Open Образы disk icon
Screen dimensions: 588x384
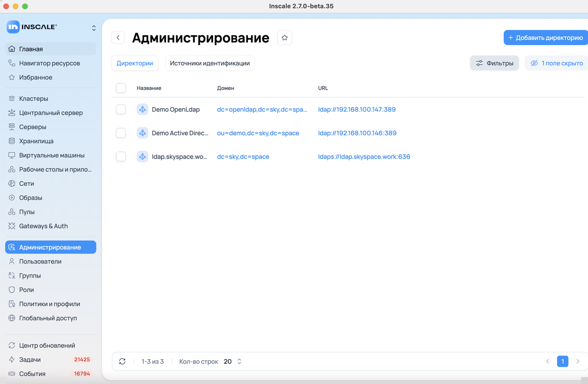[x=12, y=197]
